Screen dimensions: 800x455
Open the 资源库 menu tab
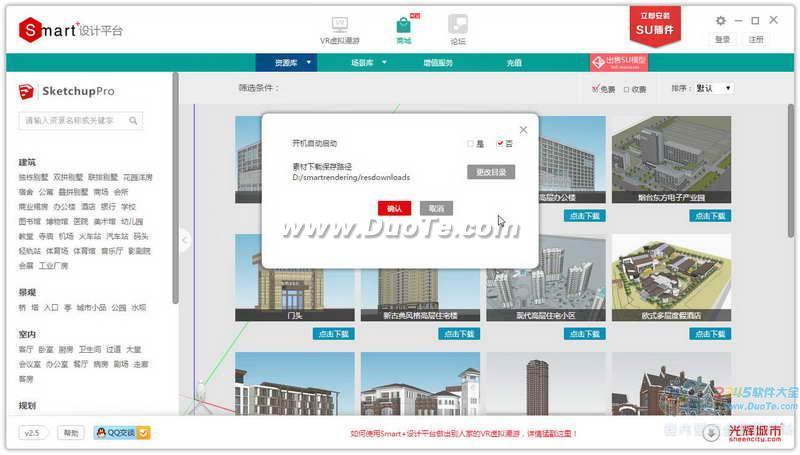286,63
